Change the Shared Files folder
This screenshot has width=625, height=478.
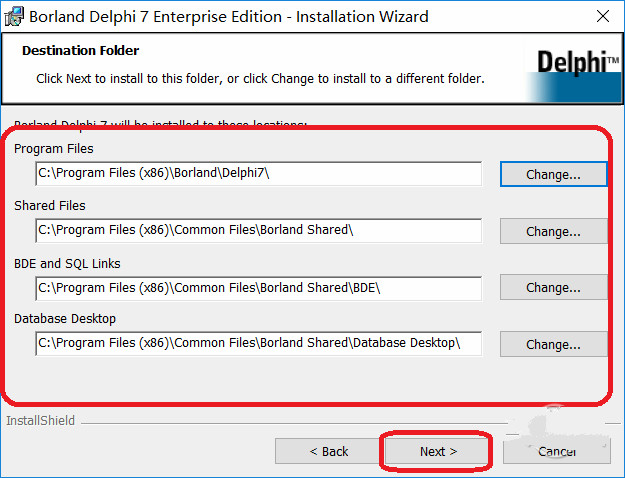(553, 231)
